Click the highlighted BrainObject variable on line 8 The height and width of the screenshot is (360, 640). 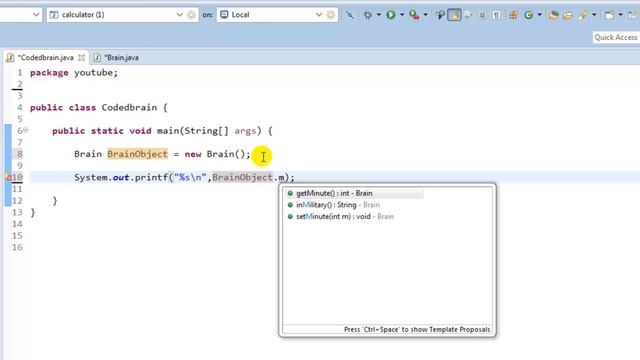[138, 154]
